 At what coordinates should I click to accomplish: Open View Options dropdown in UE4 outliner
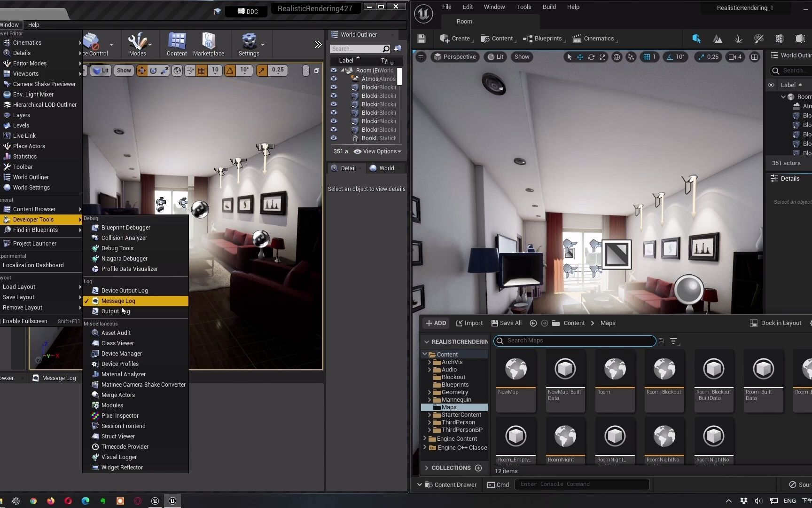pyautogui.click(x=378, y=151)
